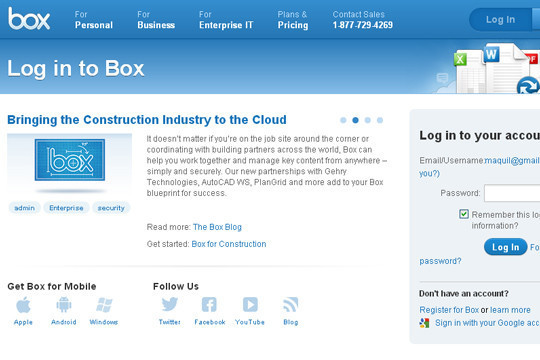Click the YouTube text label

pyautogui.click(x=250, y=322)
